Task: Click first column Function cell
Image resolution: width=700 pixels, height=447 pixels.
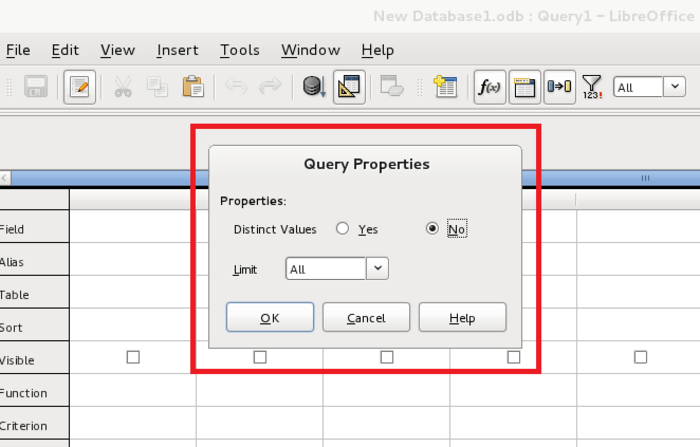Action: pyautogui.click(x=133, y=390)
